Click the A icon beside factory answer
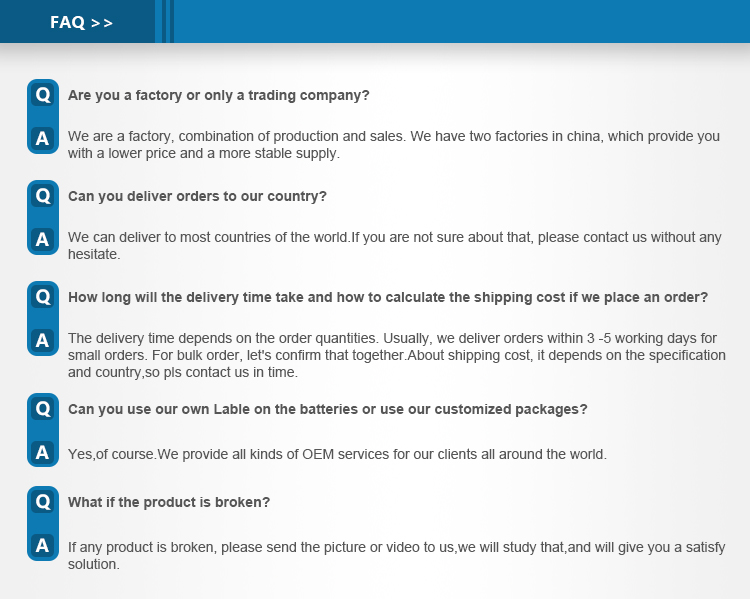Screen dimensions: 750x599 click(x=43, y=138)
